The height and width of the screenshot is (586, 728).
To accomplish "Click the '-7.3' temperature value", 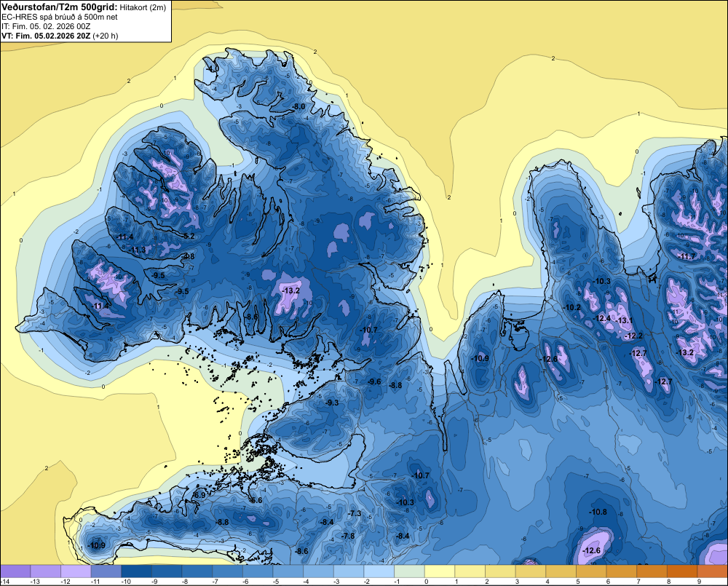I will coord(355,513).
